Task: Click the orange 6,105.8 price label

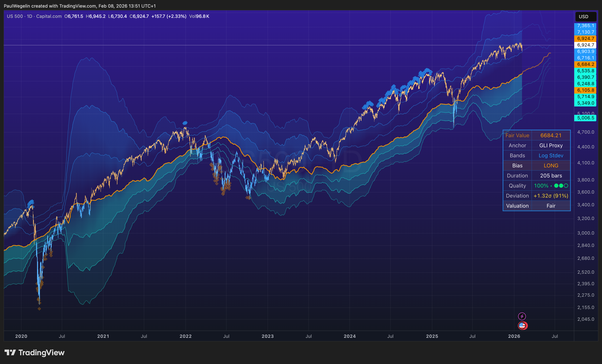Action: (x=585, y=90)
